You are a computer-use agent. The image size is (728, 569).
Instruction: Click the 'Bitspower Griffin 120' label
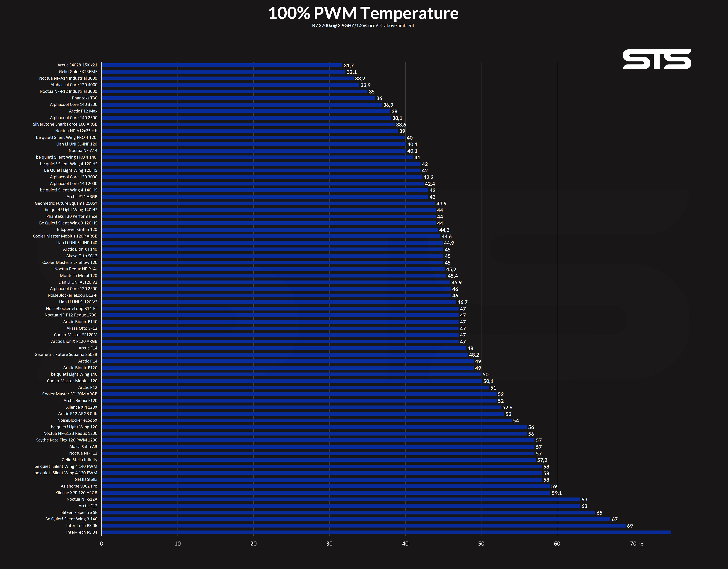click(x=77, y=229)
